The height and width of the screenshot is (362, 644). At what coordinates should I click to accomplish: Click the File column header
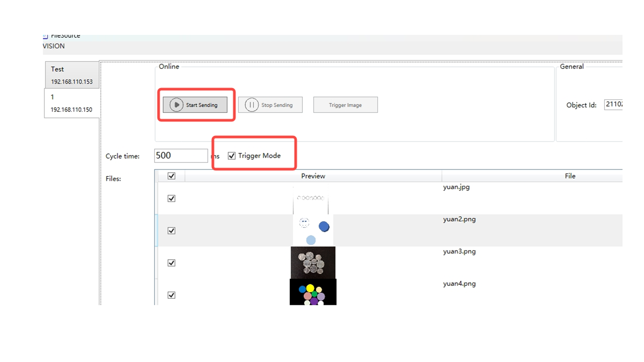coord(570,176)
